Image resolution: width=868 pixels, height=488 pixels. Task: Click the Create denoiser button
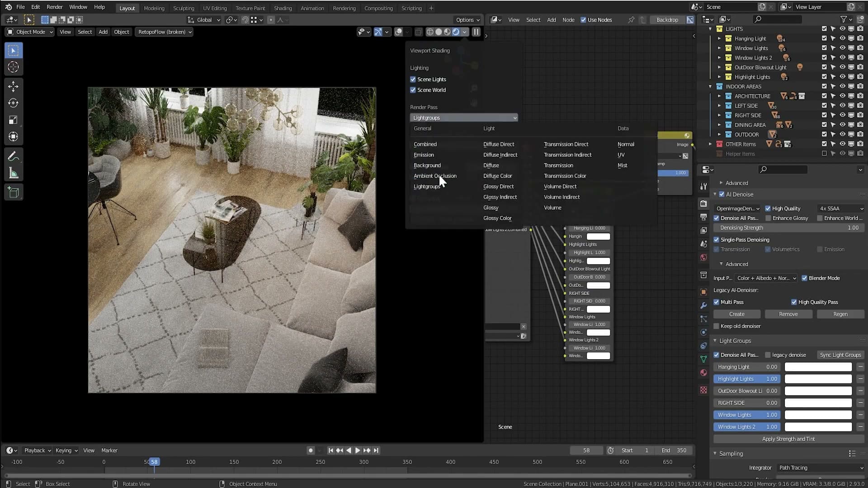tap(736, 314)
